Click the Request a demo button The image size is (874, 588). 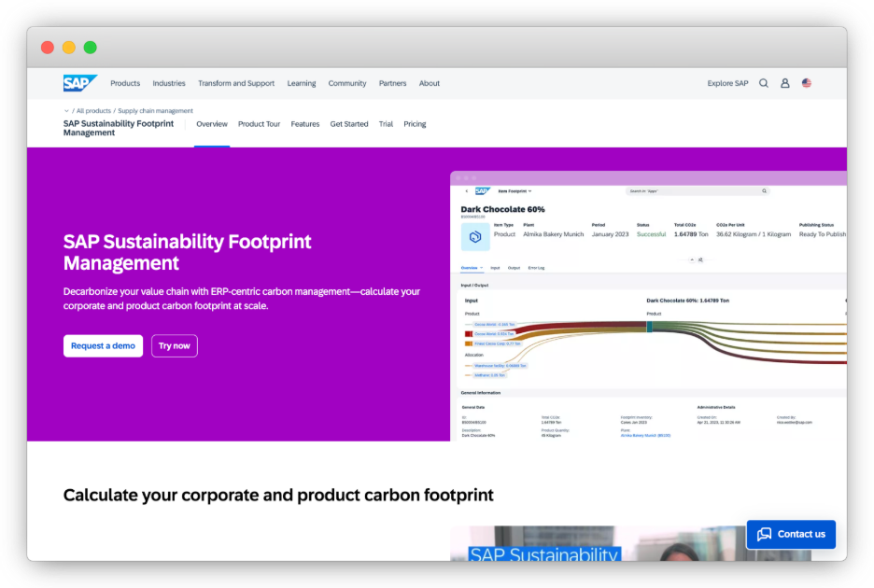tap(103, 345)
